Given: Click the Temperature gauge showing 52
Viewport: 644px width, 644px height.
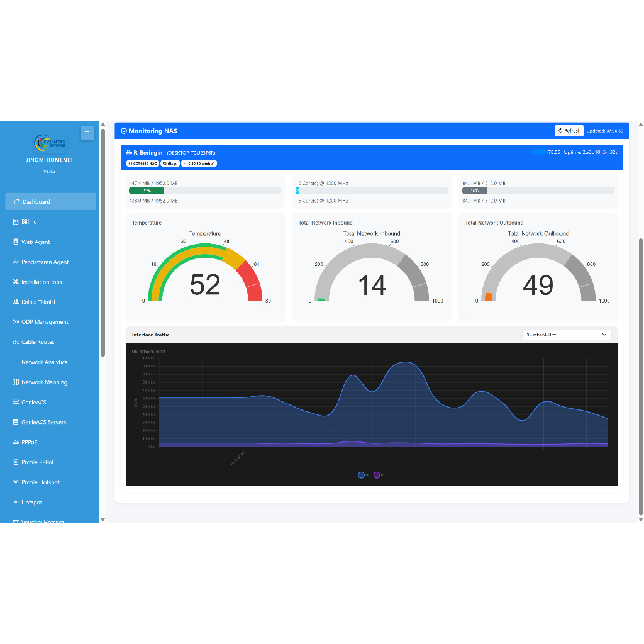Looking at the screenshot, I should pos(205,272).
